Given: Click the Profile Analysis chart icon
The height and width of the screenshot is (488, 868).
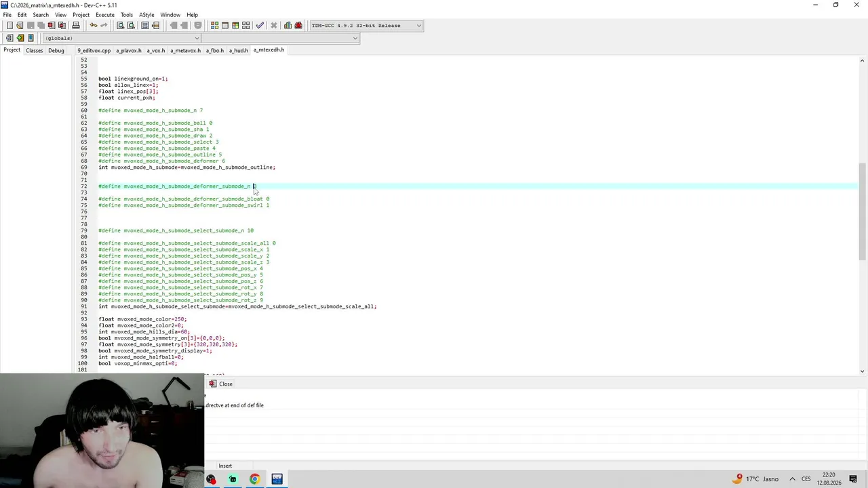Looking at the screenshot, I should (x=288, y=26).
